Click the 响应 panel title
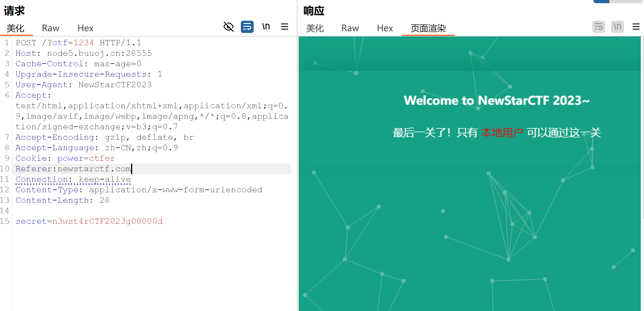644x311 pixels. [314, 11]
